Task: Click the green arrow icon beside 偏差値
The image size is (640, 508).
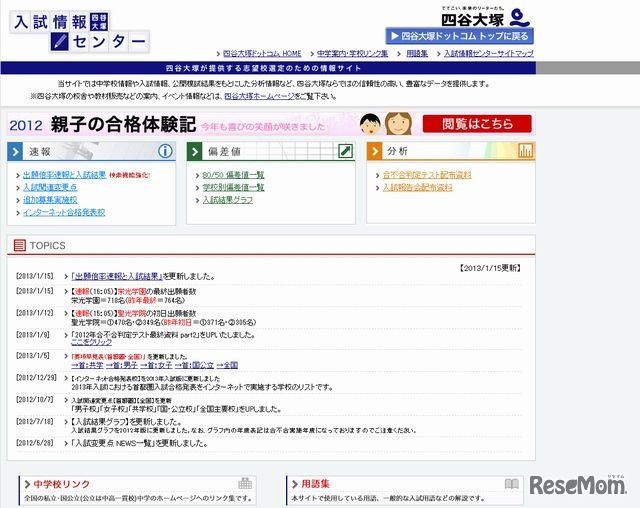Action: [x=194, y=152]
